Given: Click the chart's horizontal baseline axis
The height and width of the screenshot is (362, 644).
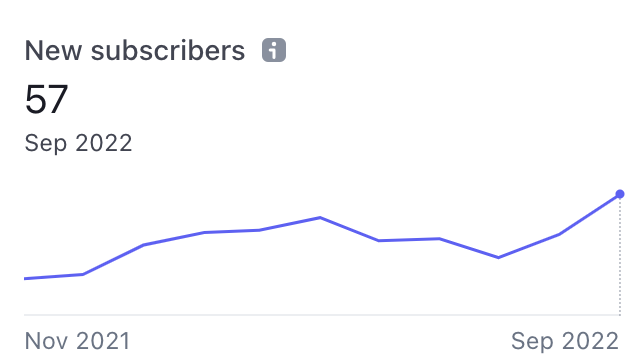Looking at the screenshot, I should pyautogui.click(x=322, y=315).
